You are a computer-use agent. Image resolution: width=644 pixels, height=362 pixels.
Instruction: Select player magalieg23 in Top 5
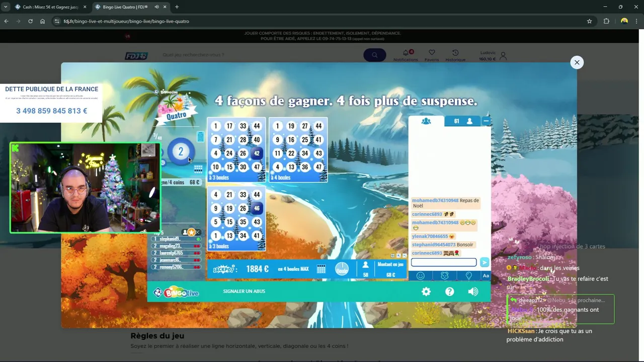point(176,246)
